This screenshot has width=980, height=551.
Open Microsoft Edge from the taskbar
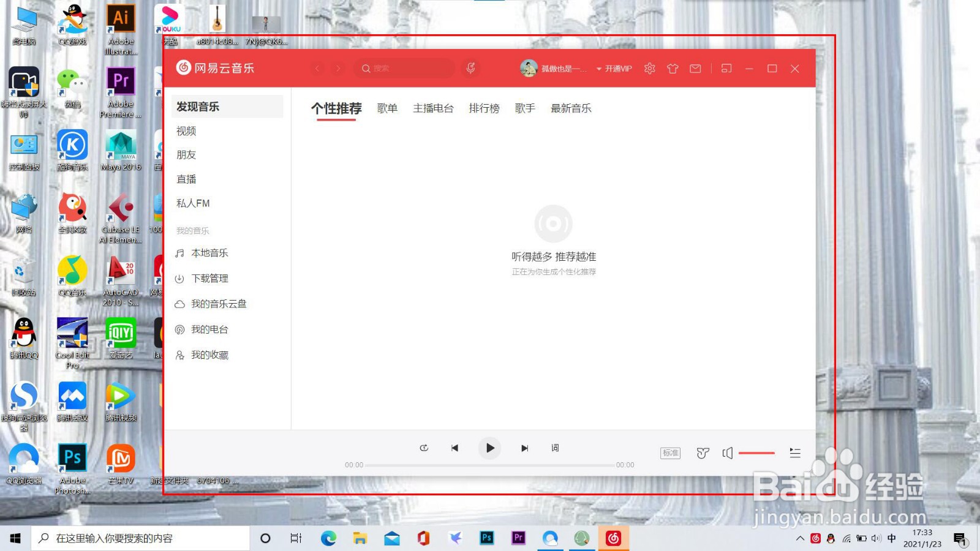(328, 538)
